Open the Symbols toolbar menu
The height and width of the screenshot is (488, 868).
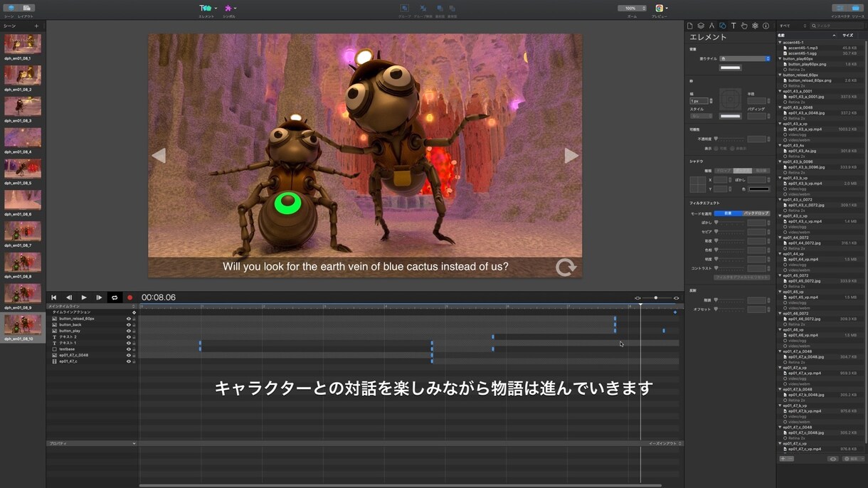click(x=230, y=10)
